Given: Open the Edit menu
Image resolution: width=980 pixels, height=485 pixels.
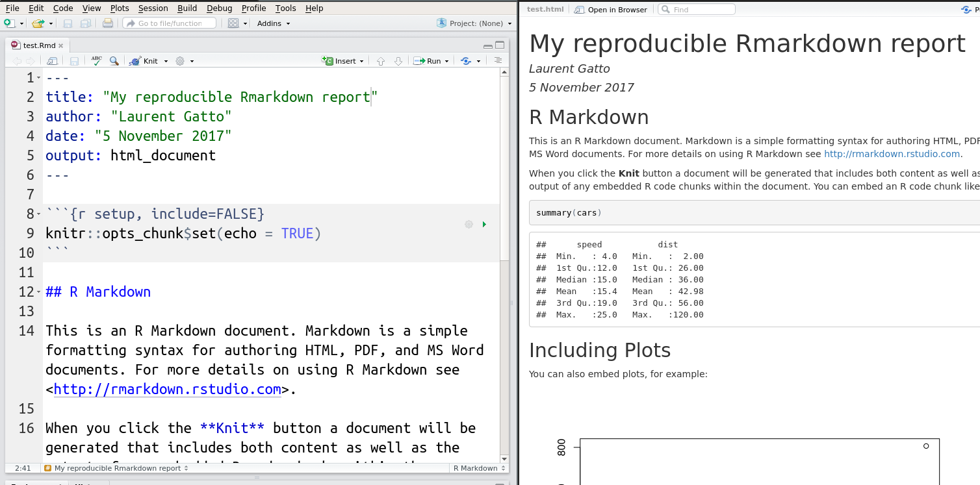Looking at the screenshot, I should [36, 8].
